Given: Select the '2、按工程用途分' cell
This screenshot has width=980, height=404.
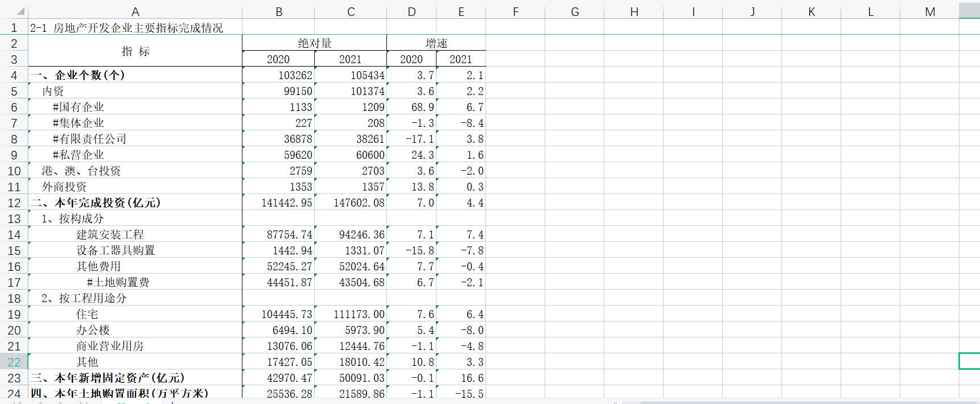Looking at the screenshot, I should tap(135, 298).
